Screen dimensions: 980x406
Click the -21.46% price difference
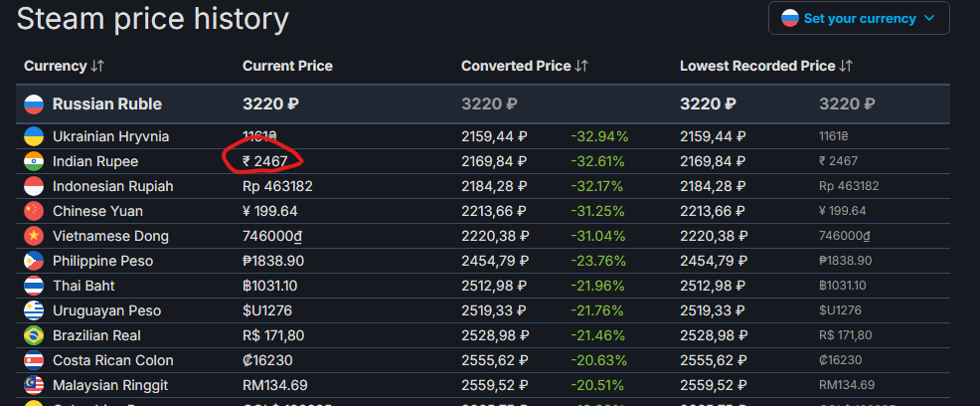tap(597, 335)
